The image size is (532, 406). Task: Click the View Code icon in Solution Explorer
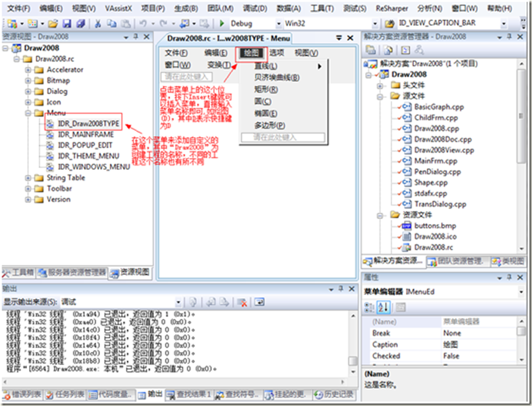click(x=405, y=50)
